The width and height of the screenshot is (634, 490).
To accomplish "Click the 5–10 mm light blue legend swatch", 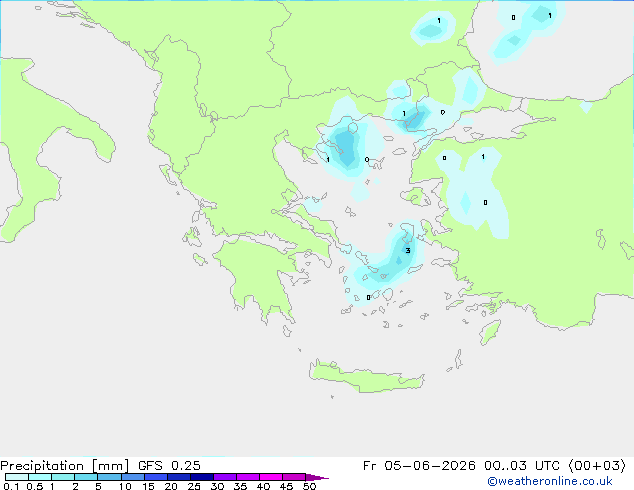I will (x=109, y=477).
